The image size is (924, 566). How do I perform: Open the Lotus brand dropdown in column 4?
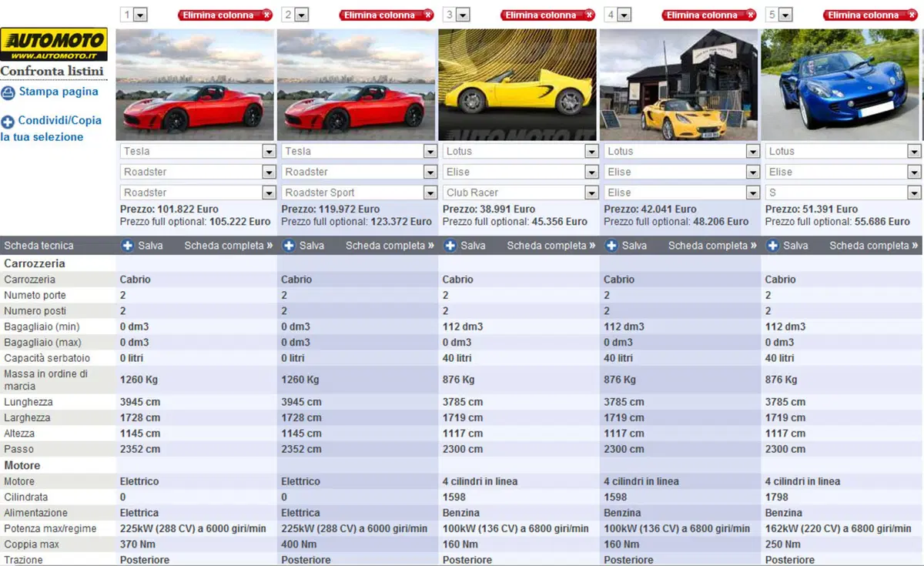682,152
